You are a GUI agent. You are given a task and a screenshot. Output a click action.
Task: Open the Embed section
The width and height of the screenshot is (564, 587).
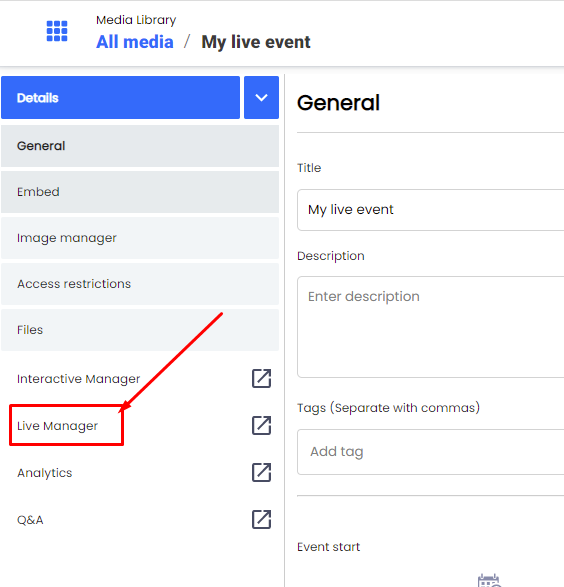coord(140,192)
